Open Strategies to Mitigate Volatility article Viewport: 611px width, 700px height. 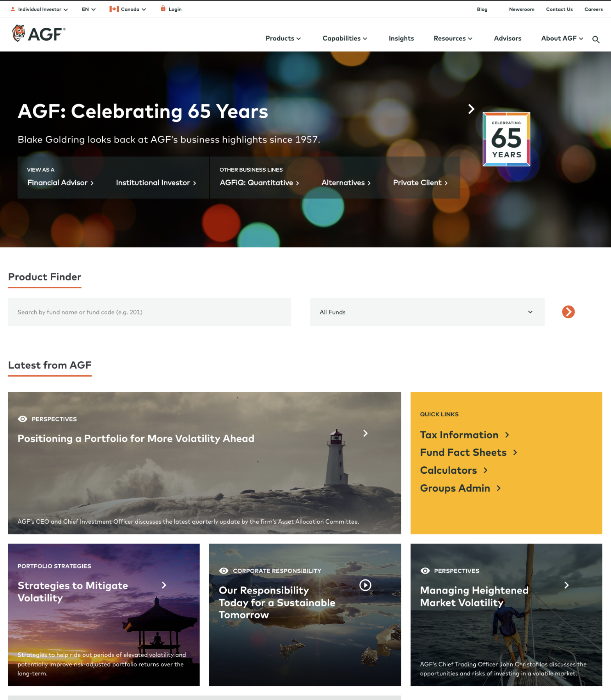click(73, 592)
